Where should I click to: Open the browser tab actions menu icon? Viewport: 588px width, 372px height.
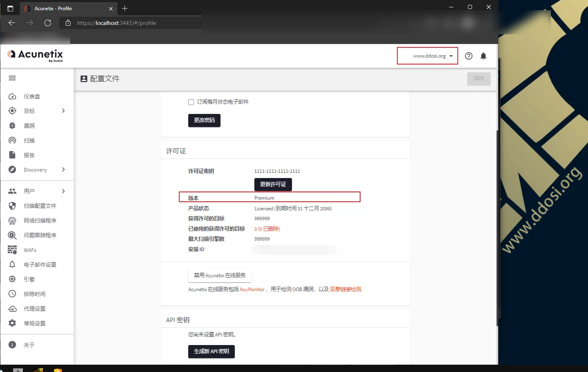pyautogui.click(x=10, y=8)
